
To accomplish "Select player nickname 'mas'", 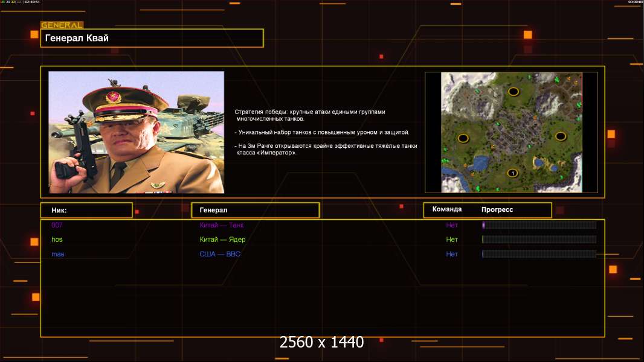I will click(57, 254).
